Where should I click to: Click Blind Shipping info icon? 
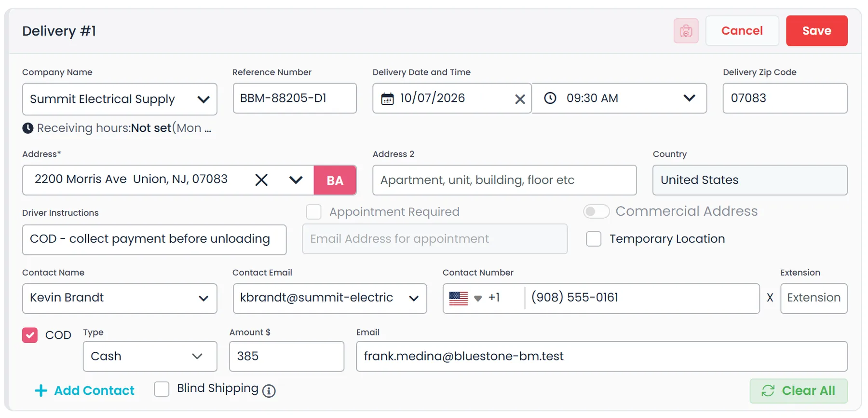click(269, 390)
